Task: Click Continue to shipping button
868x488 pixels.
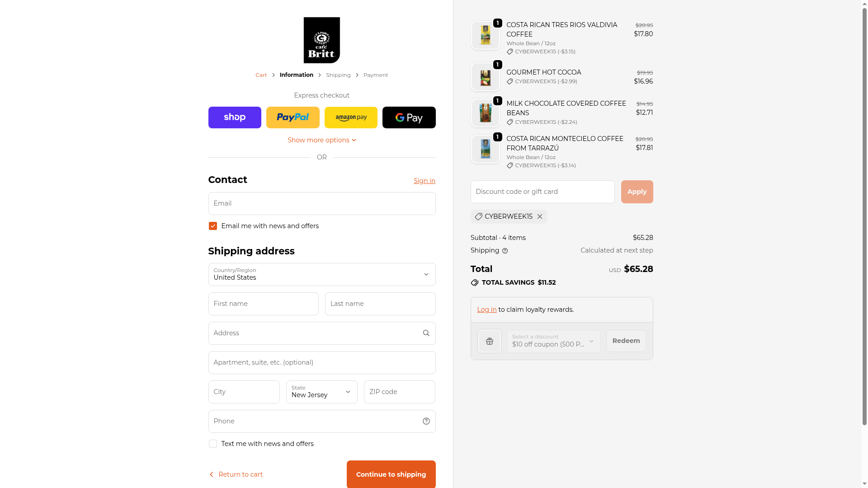Action: point(391,474)
